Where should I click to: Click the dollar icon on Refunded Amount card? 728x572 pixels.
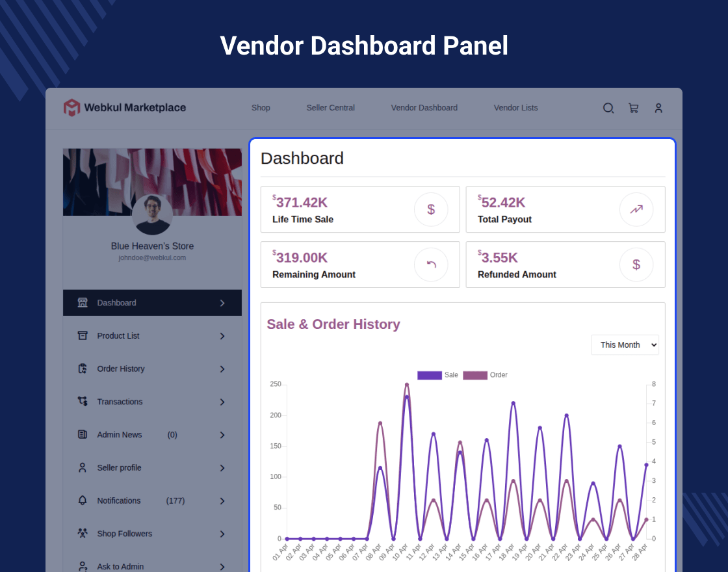point(636,265)
